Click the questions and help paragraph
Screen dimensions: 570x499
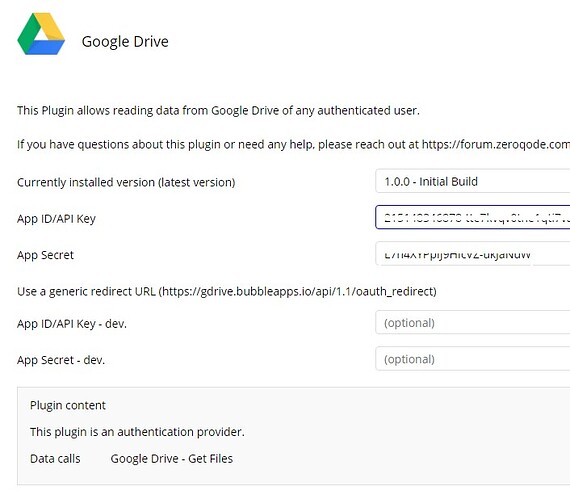tap(293, 144)
